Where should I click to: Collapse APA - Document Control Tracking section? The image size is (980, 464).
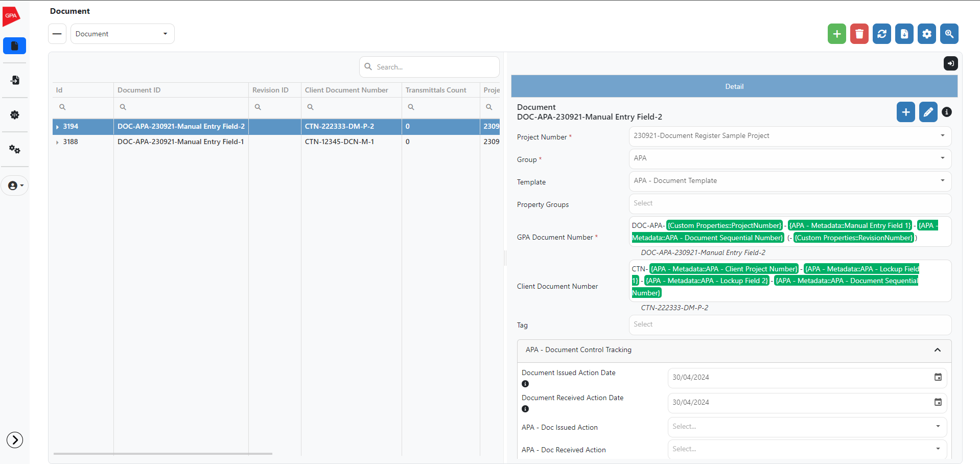click(x=937, y=350)
